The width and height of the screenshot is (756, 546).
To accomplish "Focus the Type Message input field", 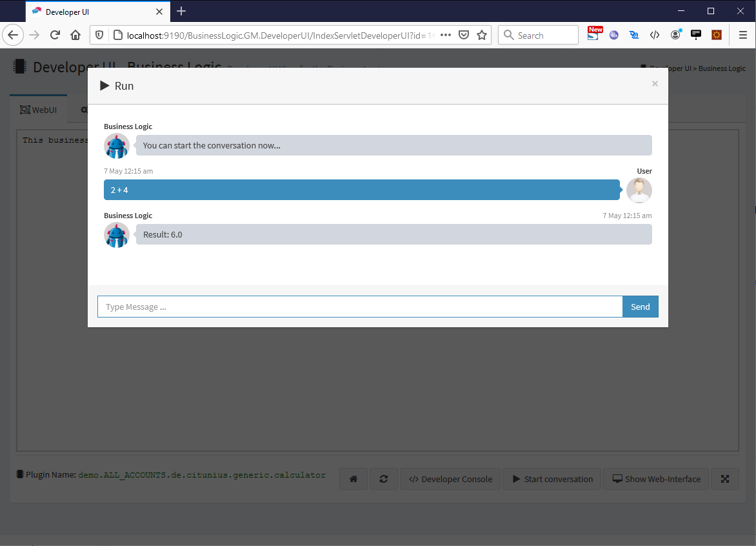I will coord(359,307).
